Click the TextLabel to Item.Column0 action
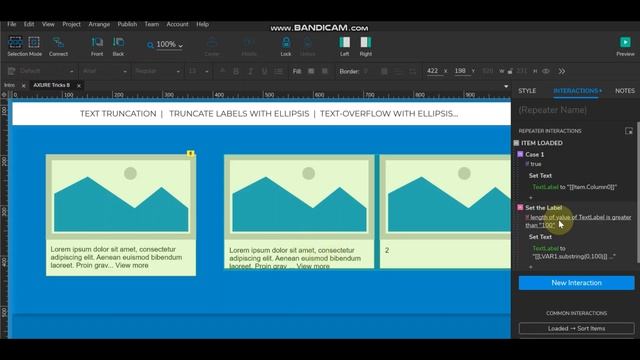The width and height of the screenshot is (640, 360). pyautogui.click(x=574, y=187)
